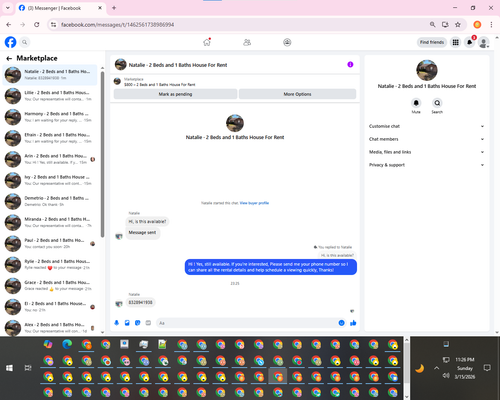Open the emoji picker in message box

click(x=341, y=323)
